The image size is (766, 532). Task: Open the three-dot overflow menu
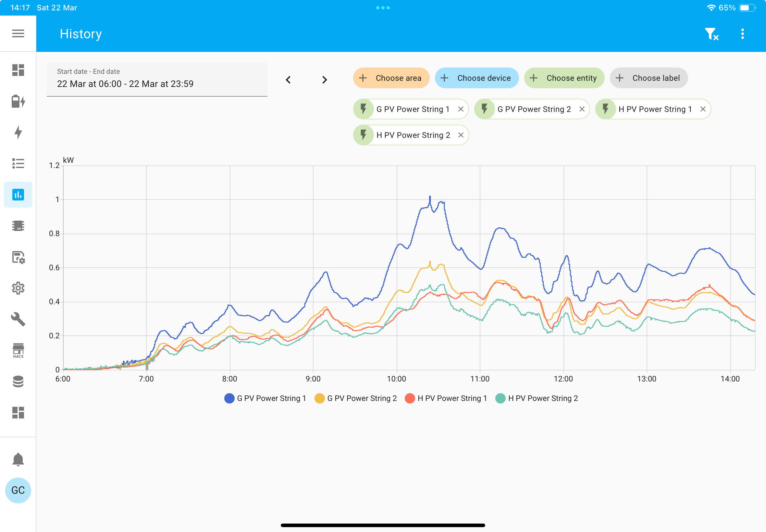[x=742, y=34]
